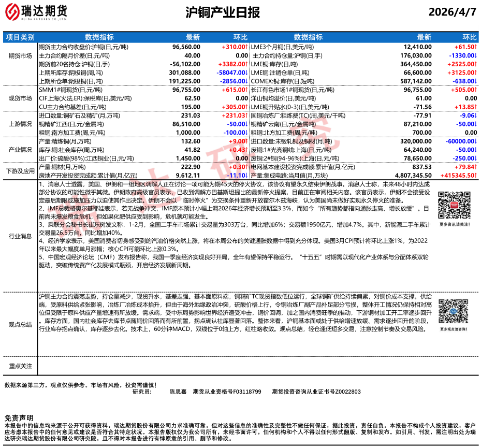This screenshot has width=481, height=448.
Task: Select the 现货市场 category row label
Action: pyautogui.click(x=20, y=98)
